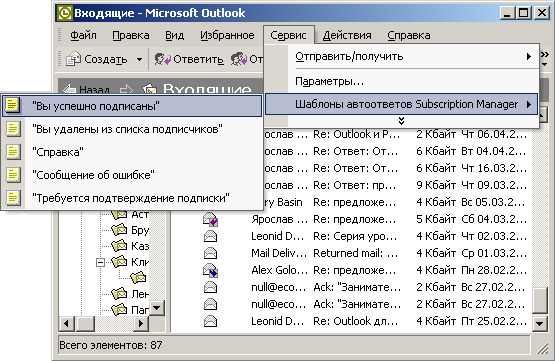Screen dimensions: 555x361
Task: Choose Отправить/получить in Сервис menu
Action: coord(402,56)
